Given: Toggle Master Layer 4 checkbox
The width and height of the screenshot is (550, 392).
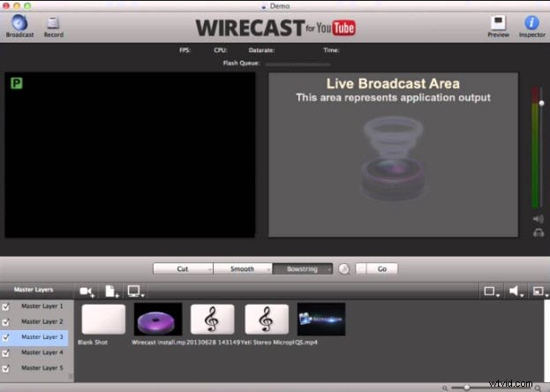Looking at the screenshot, I should pyautogui.click(x=5, y=352).
